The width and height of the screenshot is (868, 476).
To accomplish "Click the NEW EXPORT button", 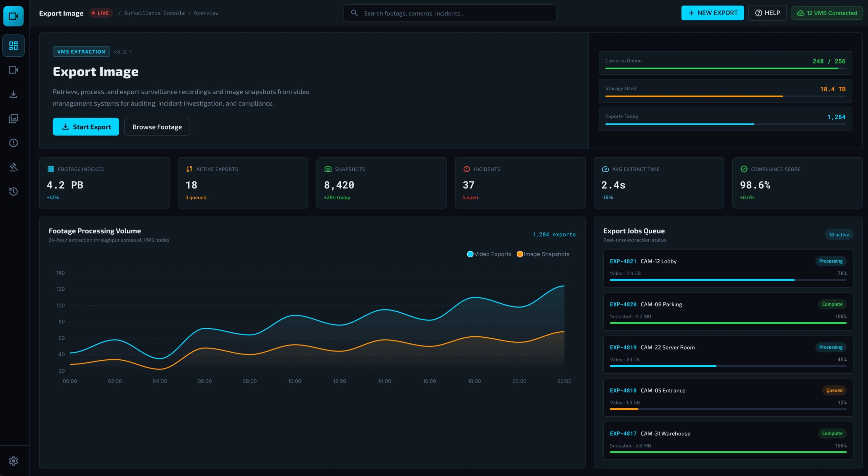I will (712, 13).
